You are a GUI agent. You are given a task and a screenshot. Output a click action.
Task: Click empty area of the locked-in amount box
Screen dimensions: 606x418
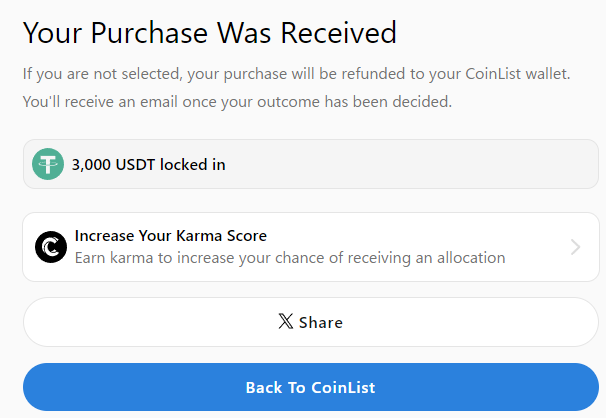click(410, 164)
